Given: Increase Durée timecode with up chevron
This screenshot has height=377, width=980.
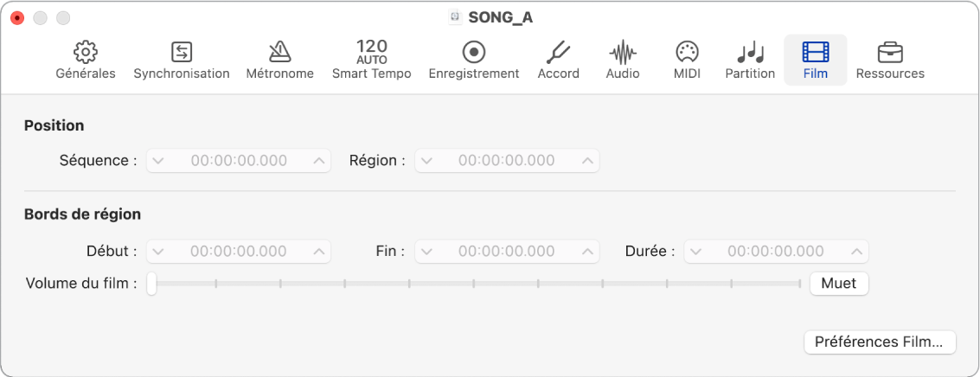Looking at the screenshot, I should click(857, 252).
